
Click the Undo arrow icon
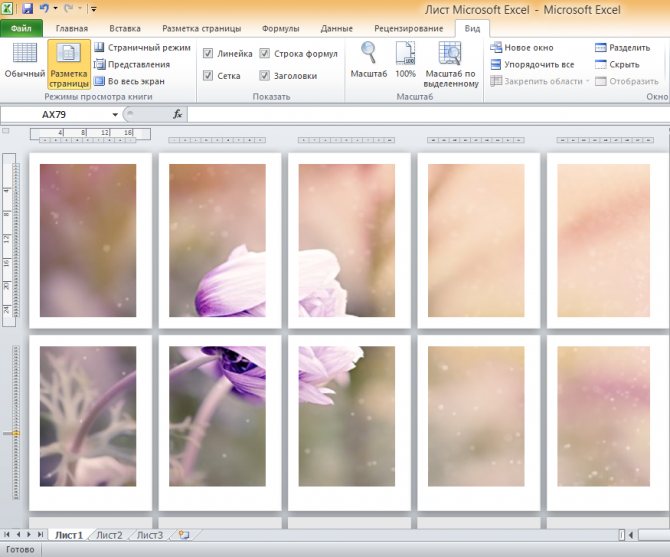[44, 8]
